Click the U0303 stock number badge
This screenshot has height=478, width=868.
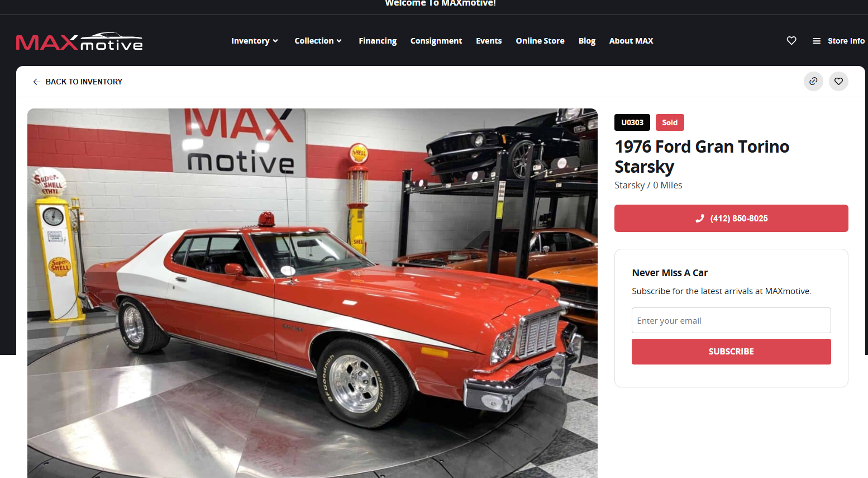(632, 122)
